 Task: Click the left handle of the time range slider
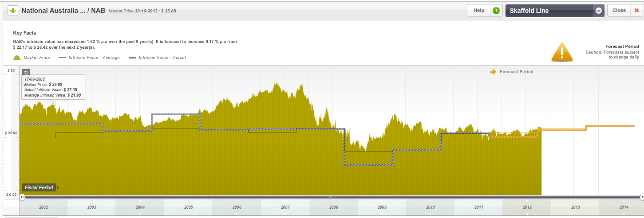pos(22,197)
